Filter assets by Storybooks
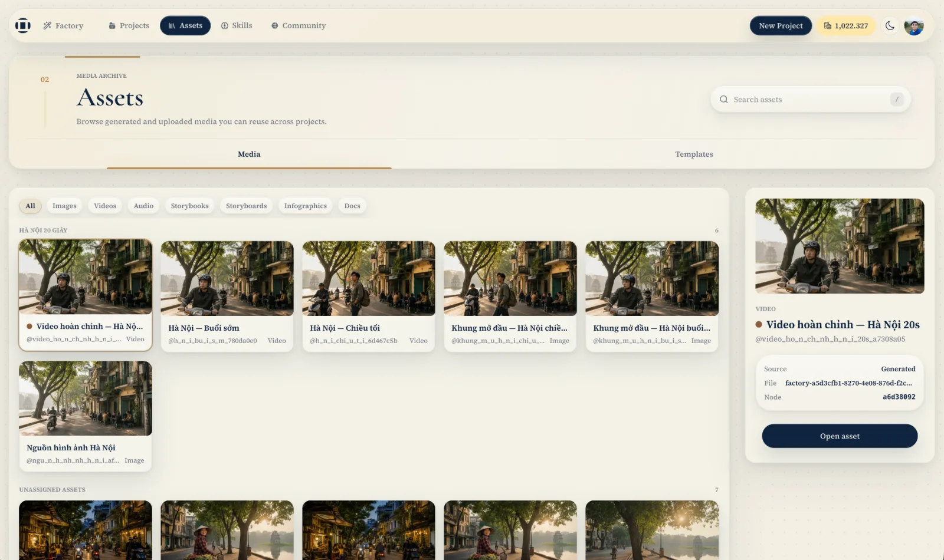This screenshot has width=944, height=560. coord(190,206)
